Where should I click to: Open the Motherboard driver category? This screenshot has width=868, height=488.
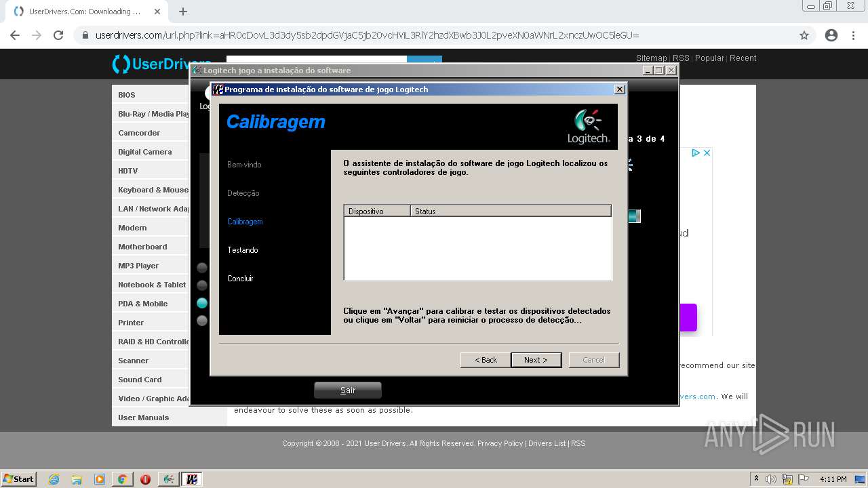[x=142, y=247]
